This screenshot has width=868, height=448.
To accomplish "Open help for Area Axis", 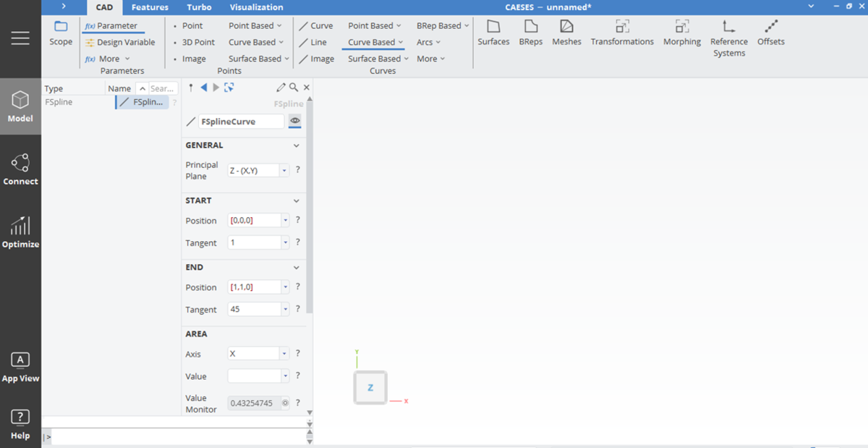I will (297, 353).
